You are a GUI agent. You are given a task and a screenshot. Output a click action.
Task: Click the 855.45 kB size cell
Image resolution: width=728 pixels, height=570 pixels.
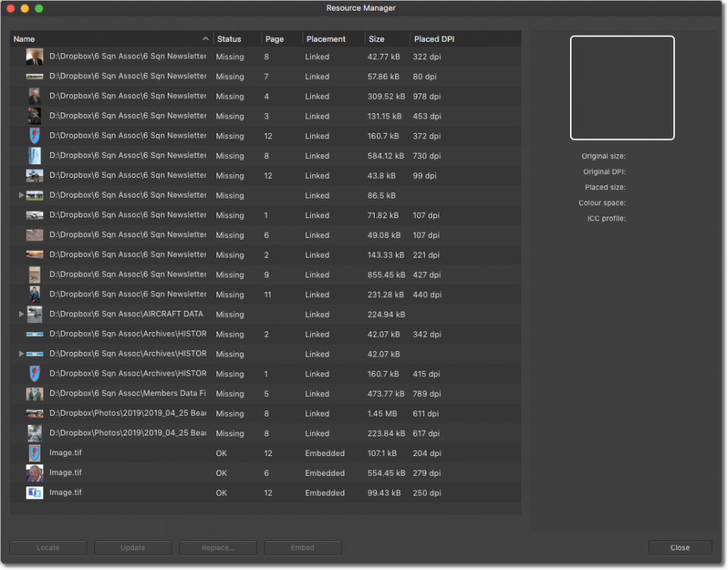coord(386,275)
